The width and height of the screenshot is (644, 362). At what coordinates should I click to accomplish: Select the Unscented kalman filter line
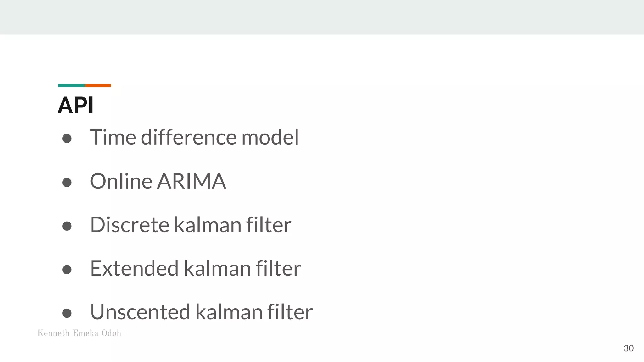pyautogui.click(x=201, y=312)
